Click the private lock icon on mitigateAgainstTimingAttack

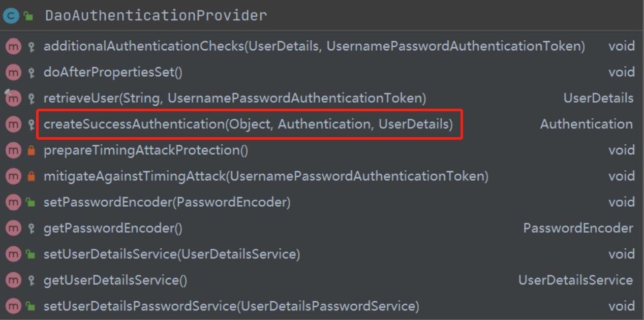point(32,176)
